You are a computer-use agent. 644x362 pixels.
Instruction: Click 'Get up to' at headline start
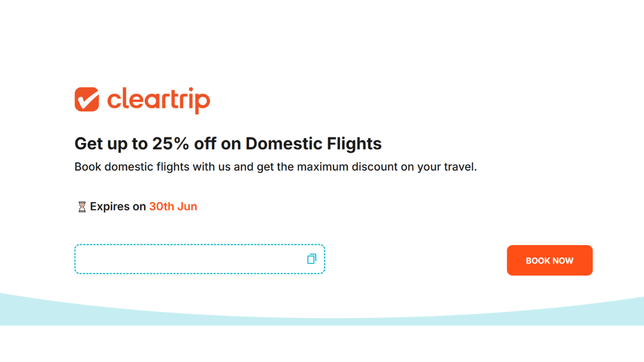pos(111,144)
